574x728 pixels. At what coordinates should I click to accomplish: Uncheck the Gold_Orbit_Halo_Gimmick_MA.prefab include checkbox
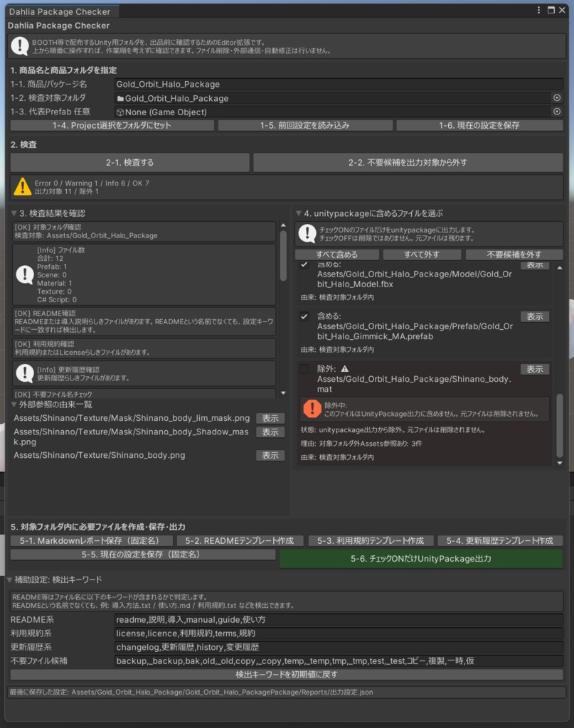pyautogui.click(x=304, y=316)
